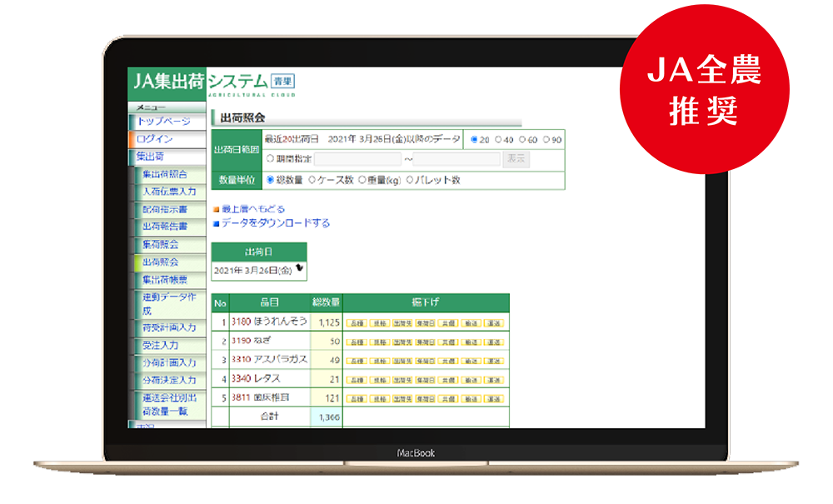Click the 合計 value 1,366

[327, 417]
